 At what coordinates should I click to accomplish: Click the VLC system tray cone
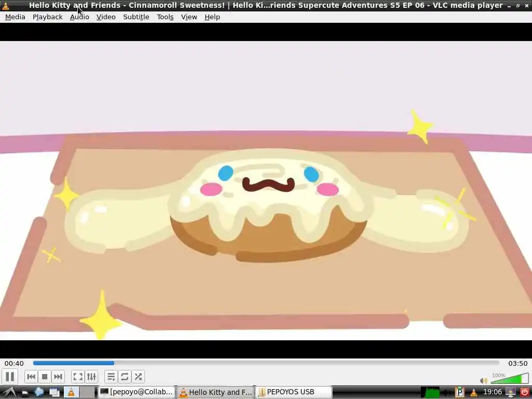[474, 393]
